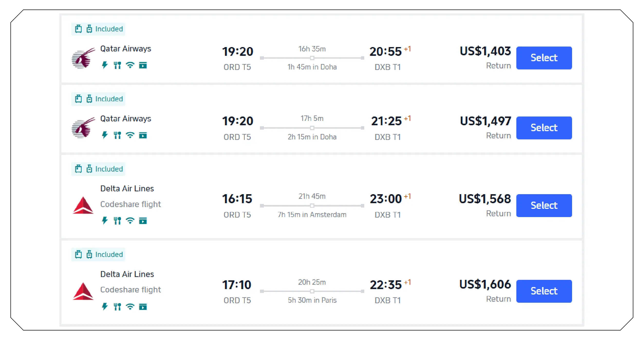Click the Wi-Fi icon on the 16:15 Delta flight
Viewport: 644px width, 340px height.
click(130, 220)
